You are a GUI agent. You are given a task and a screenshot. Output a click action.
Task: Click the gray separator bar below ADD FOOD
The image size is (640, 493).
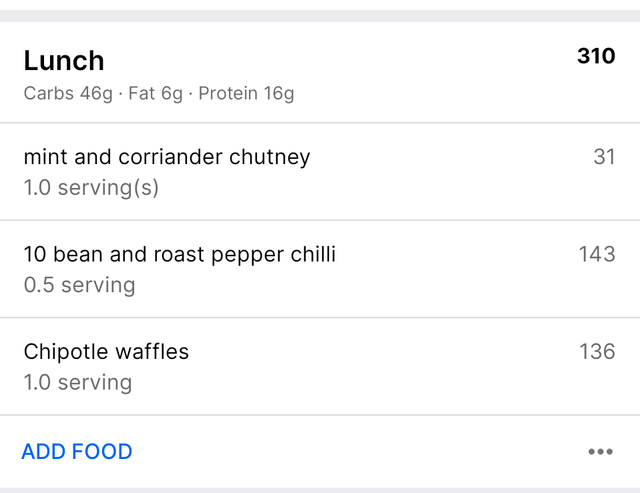[320, 490]
